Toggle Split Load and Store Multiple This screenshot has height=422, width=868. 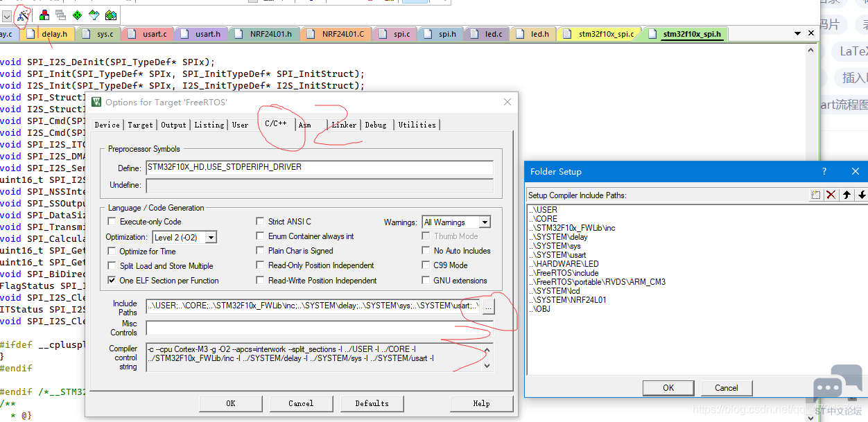pyautogui.click(x=112, y=266)
